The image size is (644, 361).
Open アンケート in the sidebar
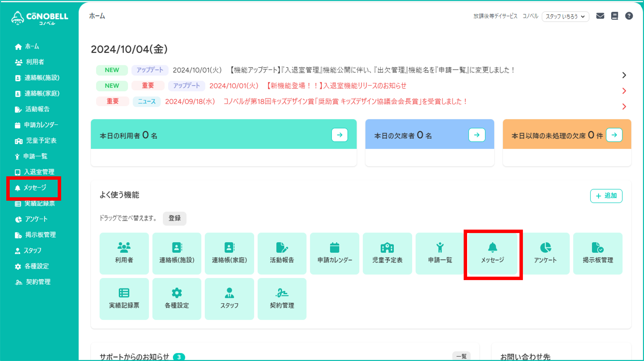pyautogui.click(x=31, y=219)
